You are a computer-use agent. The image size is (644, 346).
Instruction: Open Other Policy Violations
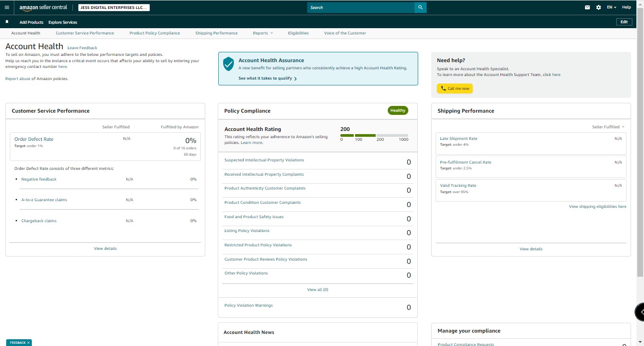[246, 273]
